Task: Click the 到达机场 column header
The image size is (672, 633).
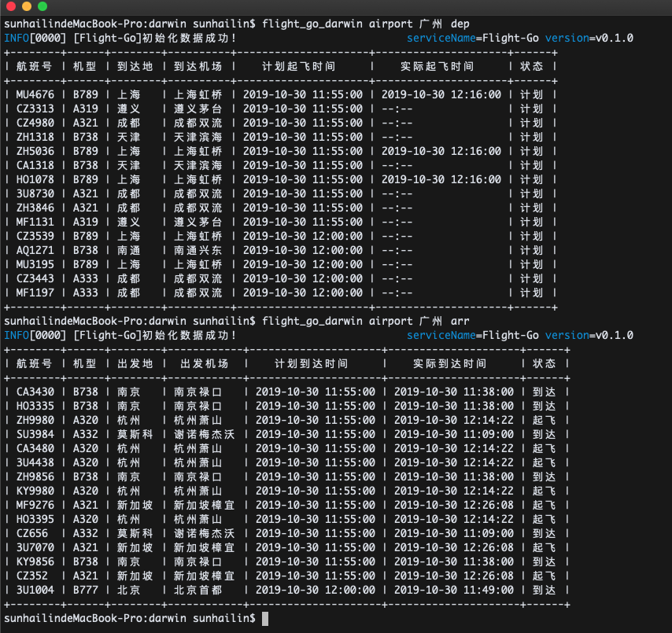Action: click(198, 66)
